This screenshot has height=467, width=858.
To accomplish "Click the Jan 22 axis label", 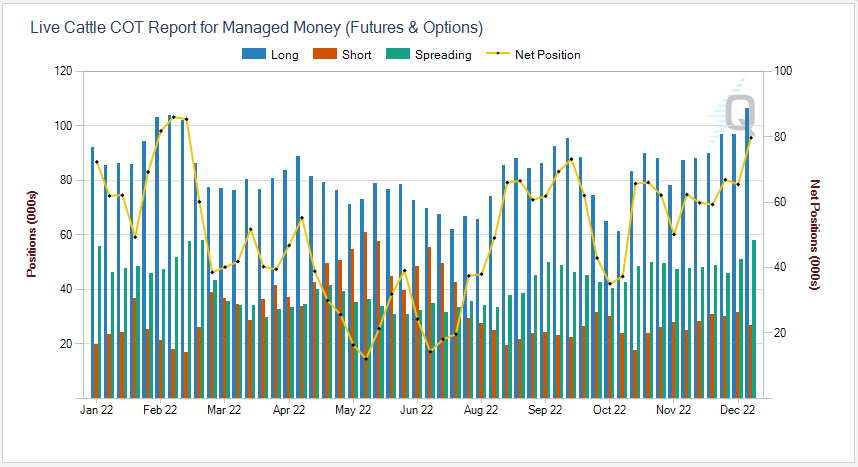I will 96,410.
